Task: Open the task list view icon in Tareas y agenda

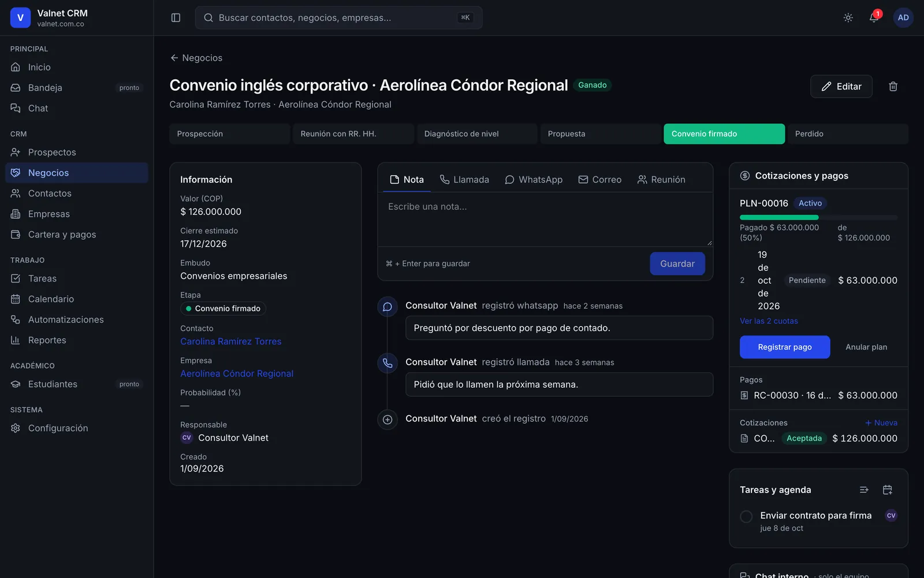Action: [x=864, y=490]
